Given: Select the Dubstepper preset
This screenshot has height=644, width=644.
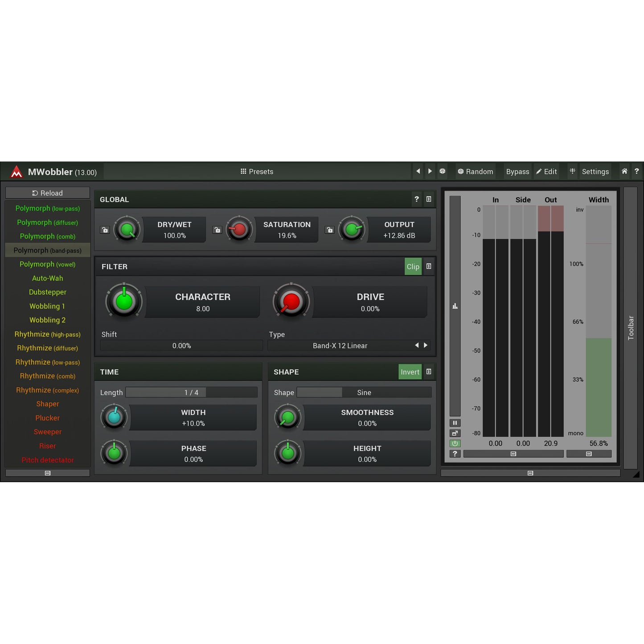Looking at the screenshot, I should (47, 292).
